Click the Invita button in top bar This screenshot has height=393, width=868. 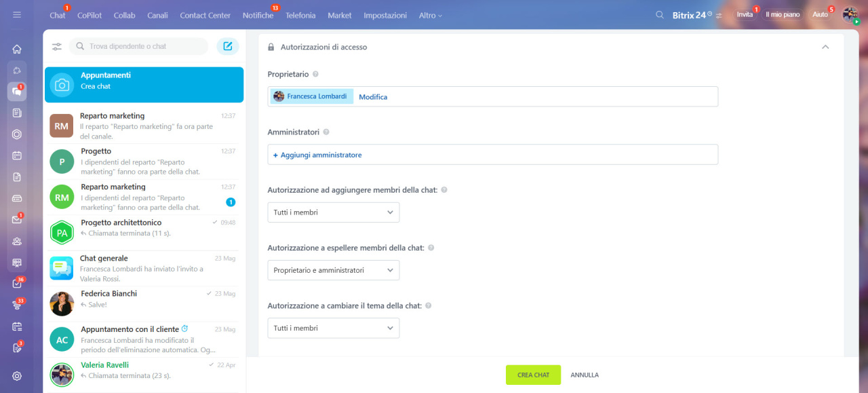[745, 14]
